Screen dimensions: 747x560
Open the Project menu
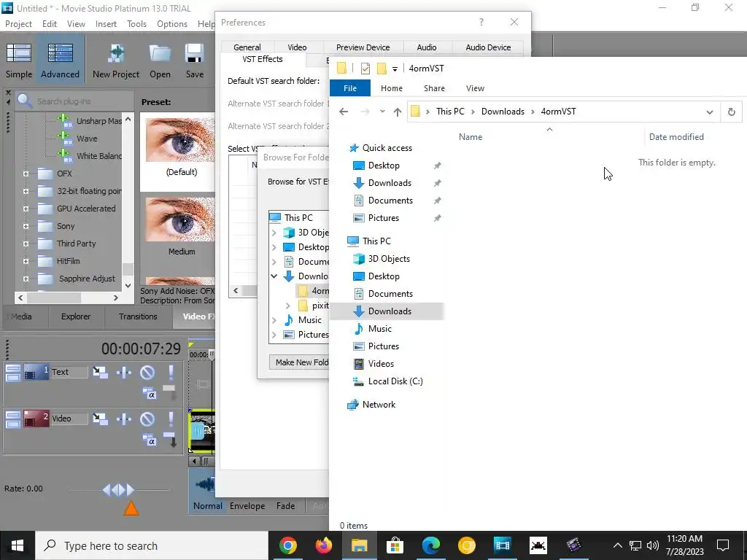coord(18,24)
